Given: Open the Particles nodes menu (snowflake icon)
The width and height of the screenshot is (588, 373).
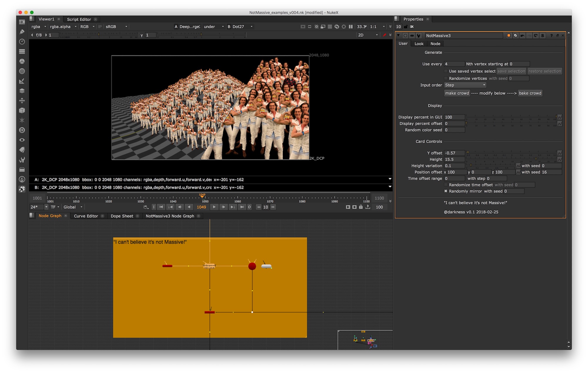Looking at the screenshot, I should click(22, 120).
